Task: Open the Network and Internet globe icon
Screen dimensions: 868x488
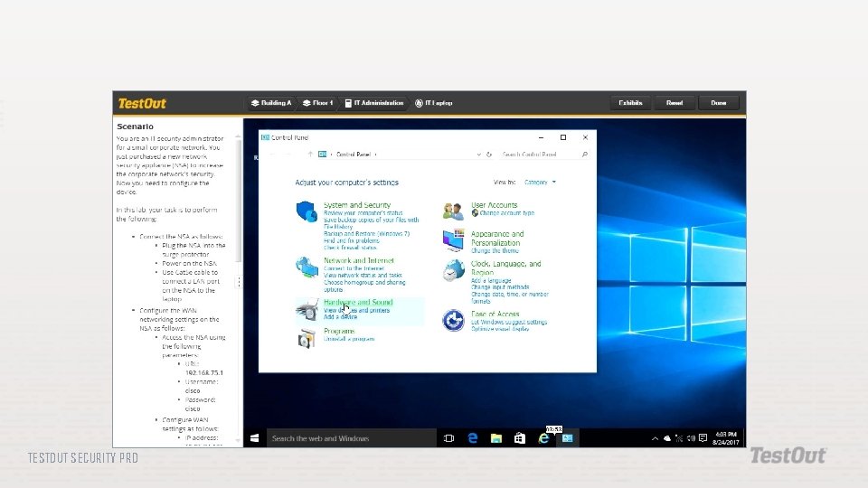Action: click(x=307, y=267)
